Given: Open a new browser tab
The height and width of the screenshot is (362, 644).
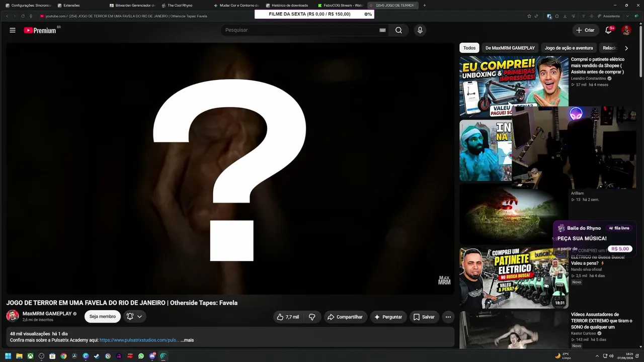Looking at the screenshot, I should [x=425, y=6].
